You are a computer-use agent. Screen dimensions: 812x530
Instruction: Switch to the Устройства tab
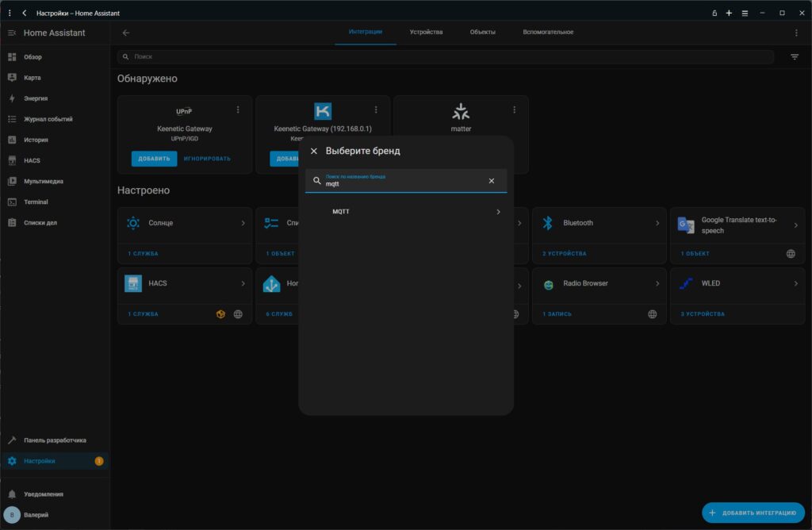(426, 33)
